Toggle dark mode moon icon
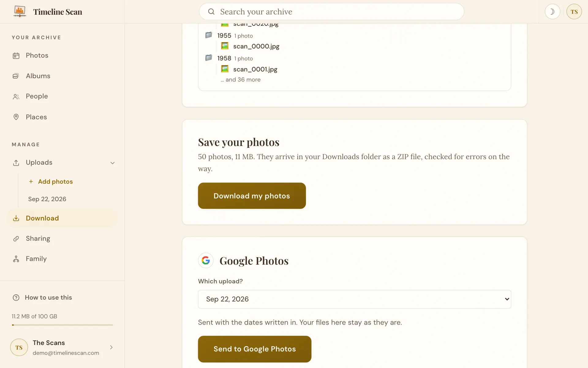This screenshot has height=368, width=588. click(x=552, y=12)
